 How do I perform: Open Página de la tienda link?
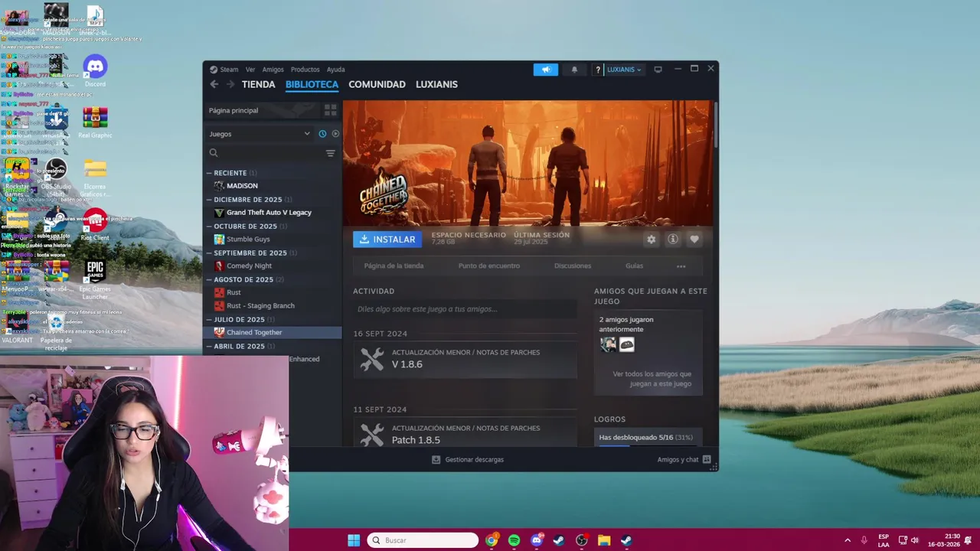point(394,266)
